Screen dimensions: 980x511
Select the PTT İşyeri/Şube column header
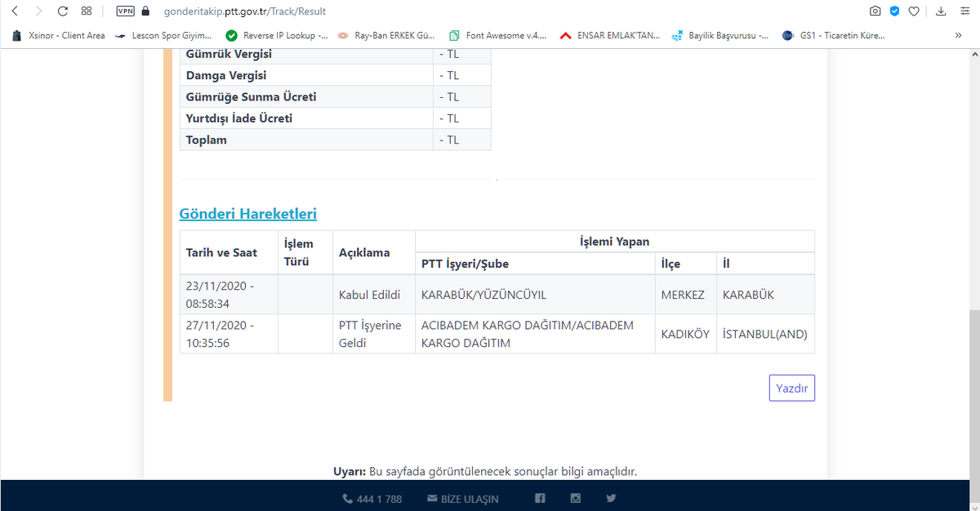coord(535,264)
